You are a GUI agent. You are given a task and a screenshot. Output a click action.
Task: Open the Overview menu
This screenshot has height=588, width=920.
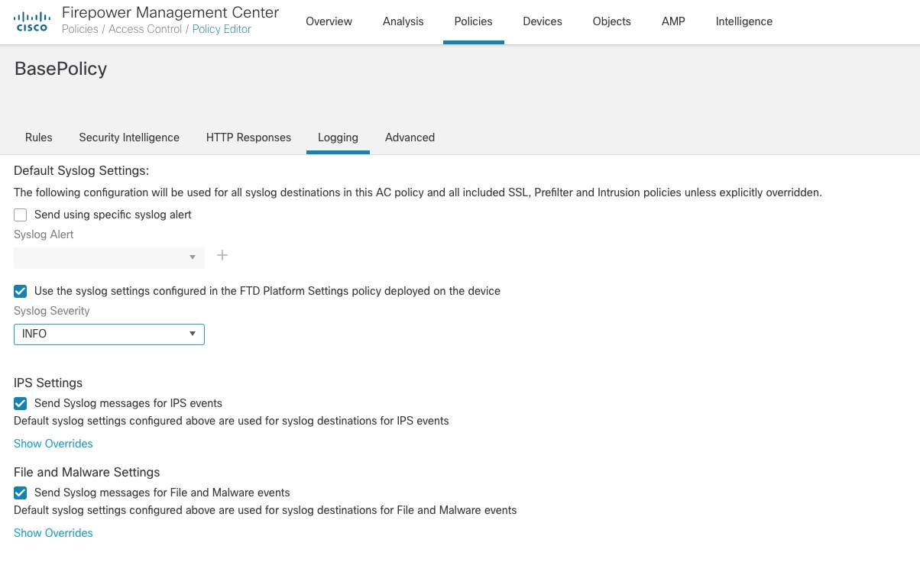point(329,21)
